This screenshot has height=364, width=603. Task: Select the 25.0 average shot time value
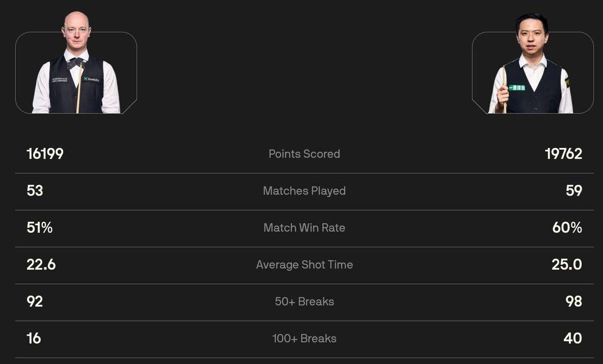(567, 265)
